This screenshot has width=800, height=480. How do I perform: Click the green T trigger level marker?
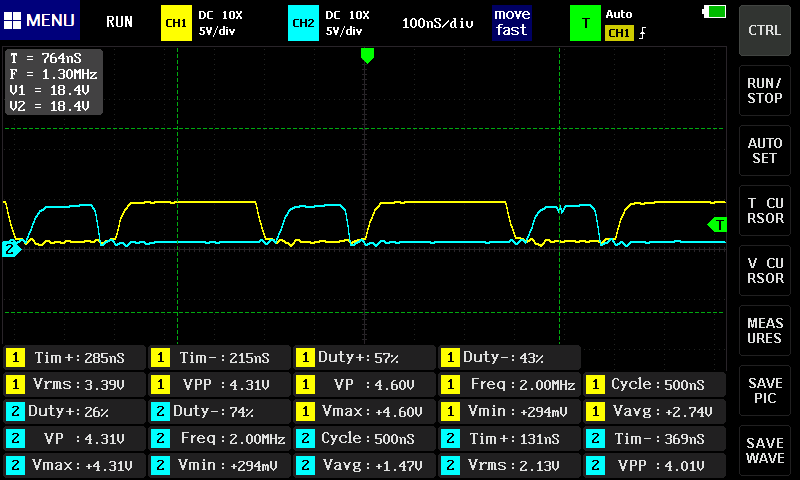point(717,224)
